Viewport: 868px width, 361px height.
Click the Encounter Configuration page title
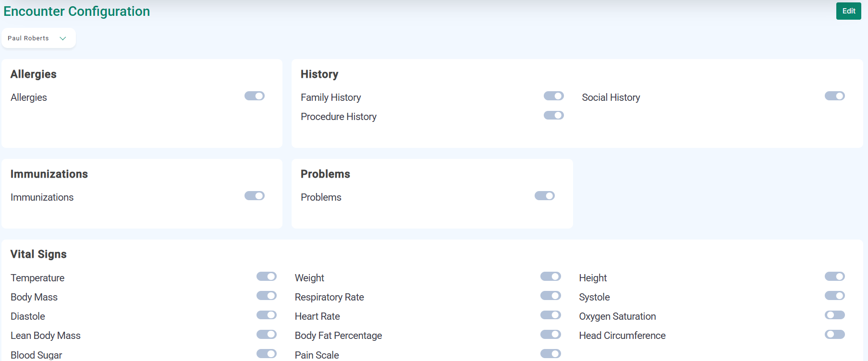(77, 12)
